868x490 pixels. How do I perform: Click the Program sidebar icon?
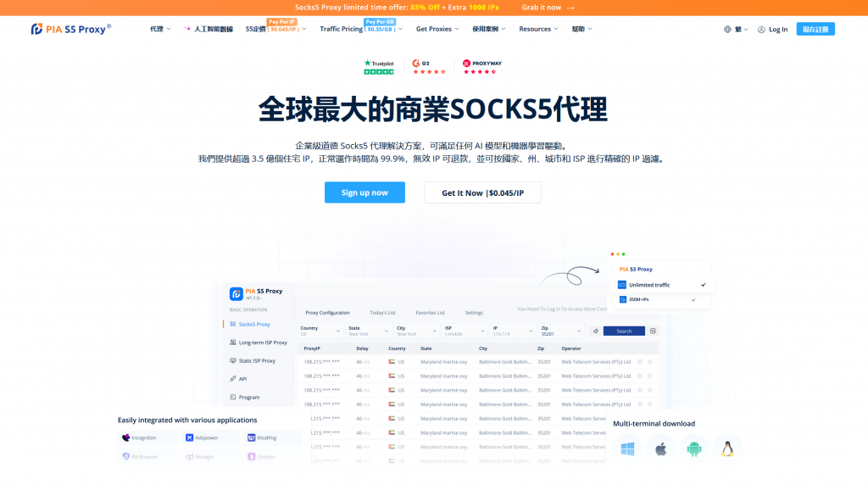[233, 397]
